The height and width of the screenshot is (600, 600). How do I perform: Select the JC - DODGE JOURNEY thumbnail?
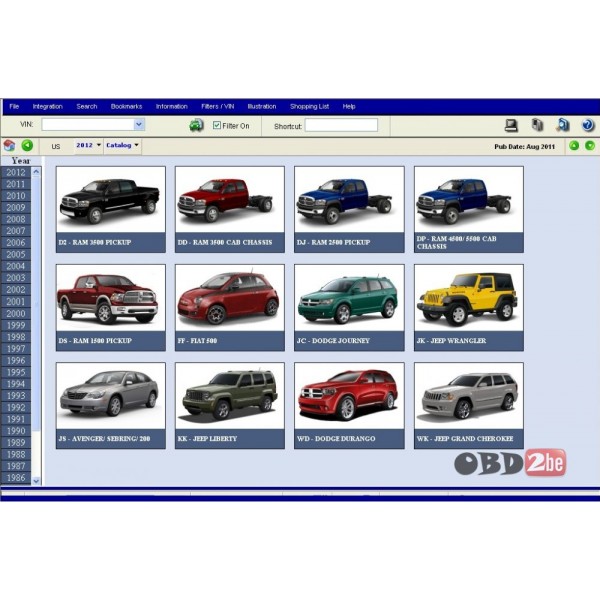349,308
